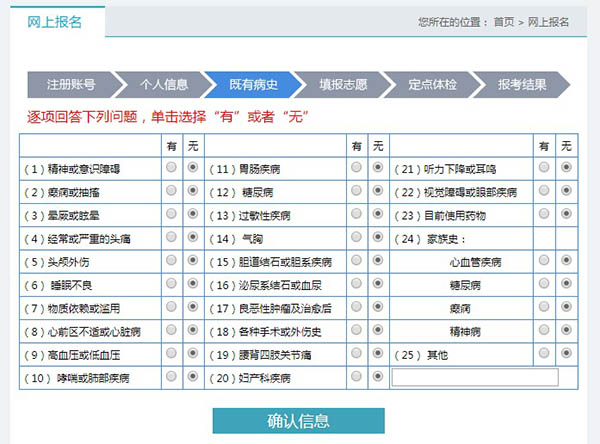
Task: Jump to the 填报志愿 step
Action: click(x=343, y=84)
